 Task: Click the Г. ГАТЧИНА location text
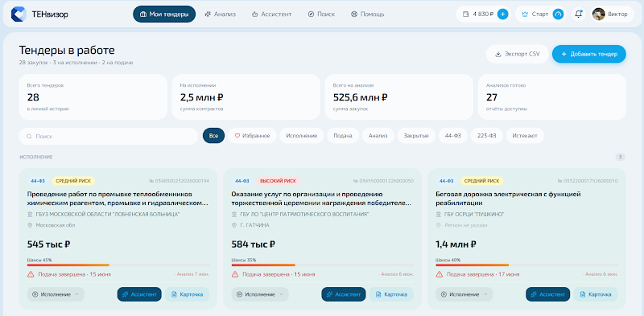pos(254,225)
